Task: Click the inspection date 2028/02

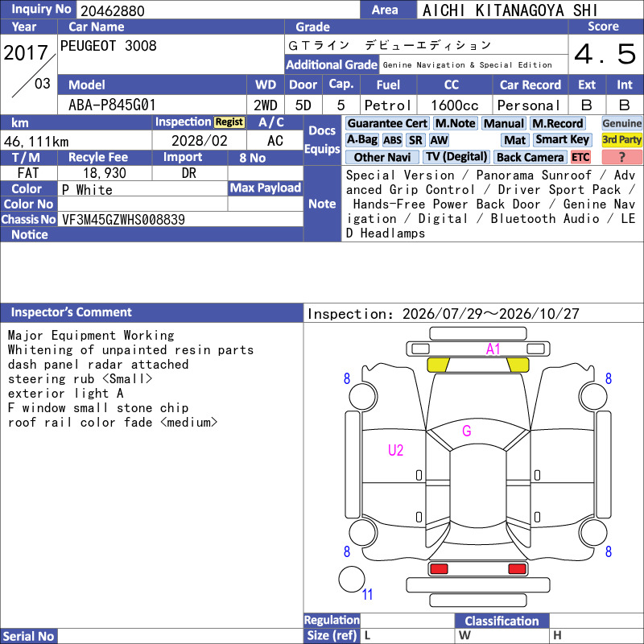Action: 199,141
